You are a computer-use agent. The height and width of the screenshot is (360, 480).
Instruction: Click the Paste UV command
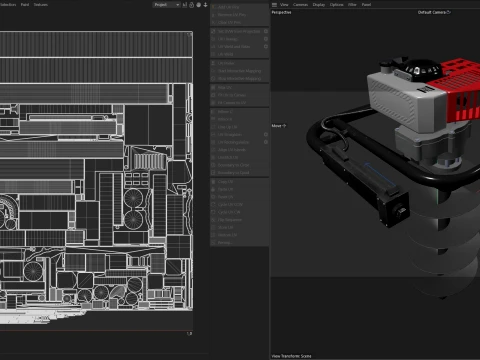(239, 189)
